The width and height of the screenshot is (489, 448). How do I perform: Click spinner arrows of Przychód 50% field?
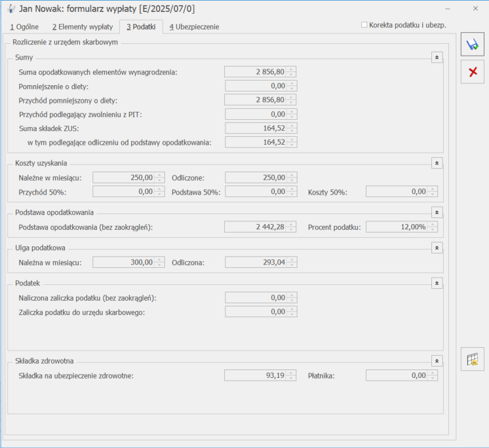click(159, 192)
